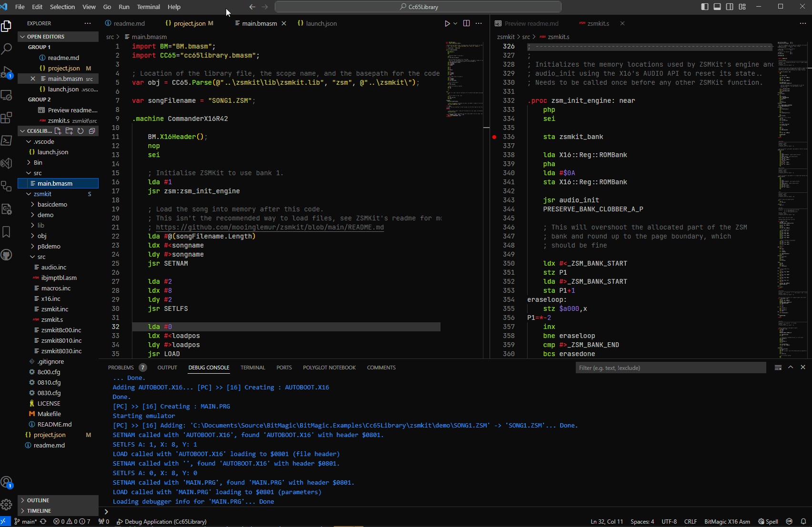Open the Search view in the activity bar
The width and height of the screenshot is (812, 527).
coord(7,49)
